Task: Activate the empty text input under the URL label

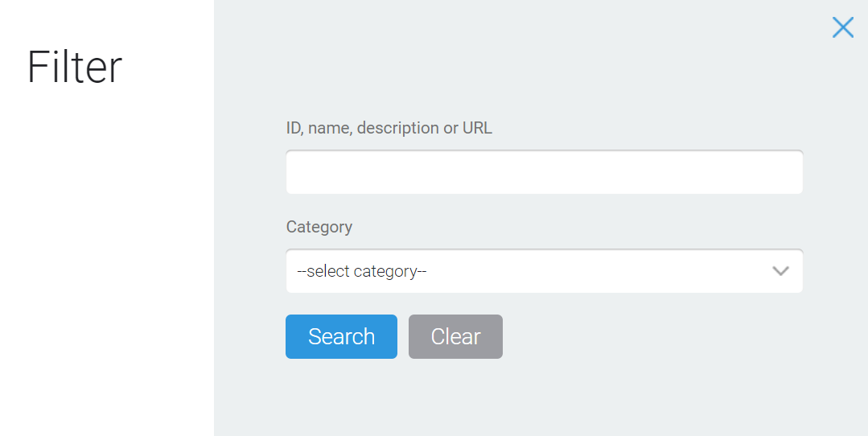Action: pyautogui.click(x=544, y=172)
